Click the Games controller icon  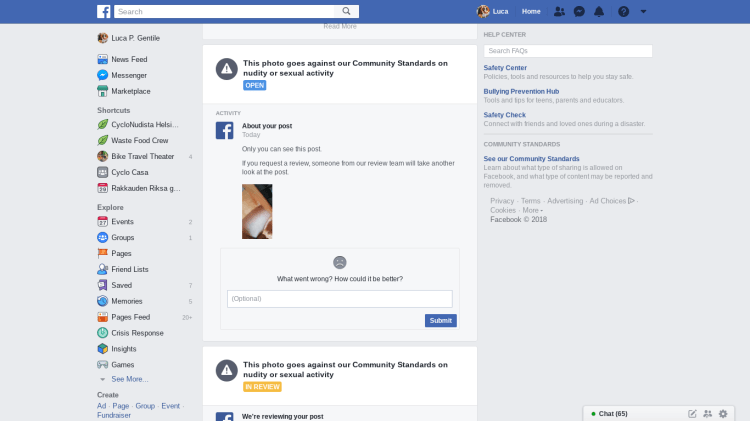point(102,365)
